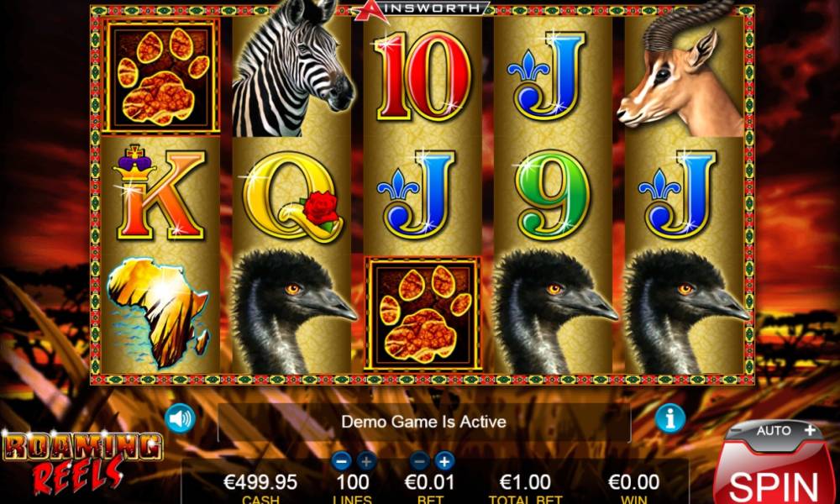The height and width of the screenshot is (504, 840).
Task: Click the paw print symbol on reel three
Action: [423, 314]
